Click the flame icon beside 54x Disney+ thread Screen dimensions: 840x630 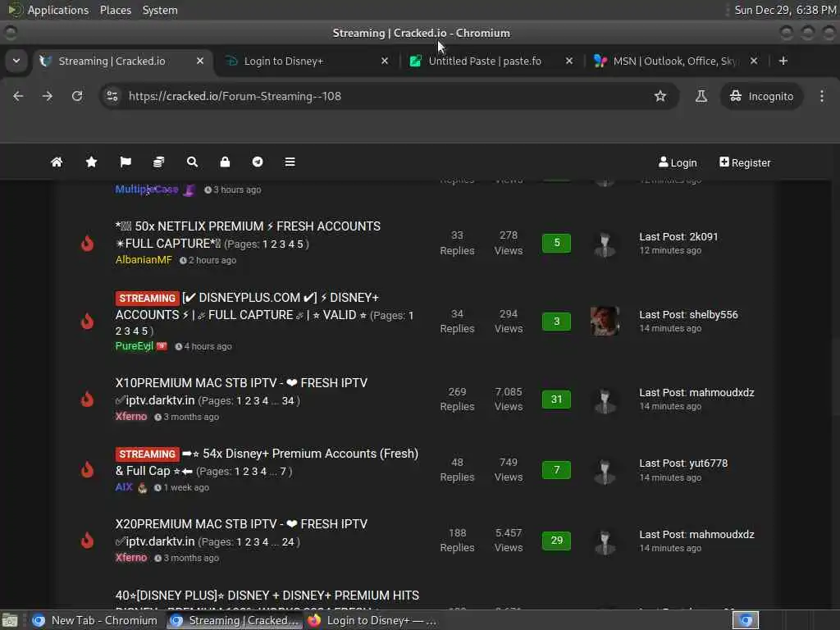coord(87,470)
